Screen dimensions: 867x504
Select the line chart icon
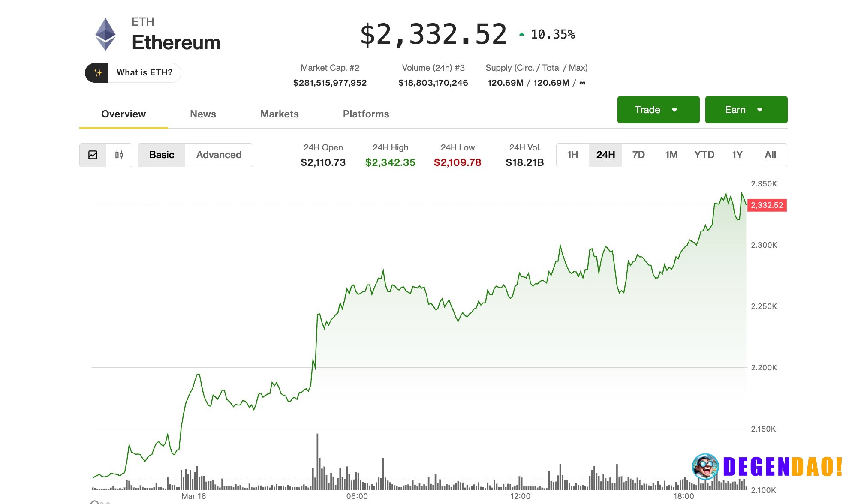coord(92,155)
